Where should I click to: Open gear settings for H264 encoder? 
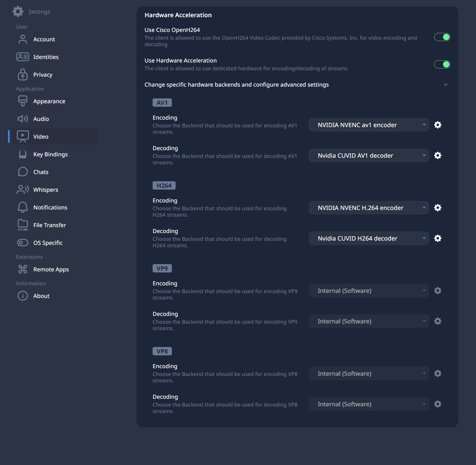click(438, 208)
